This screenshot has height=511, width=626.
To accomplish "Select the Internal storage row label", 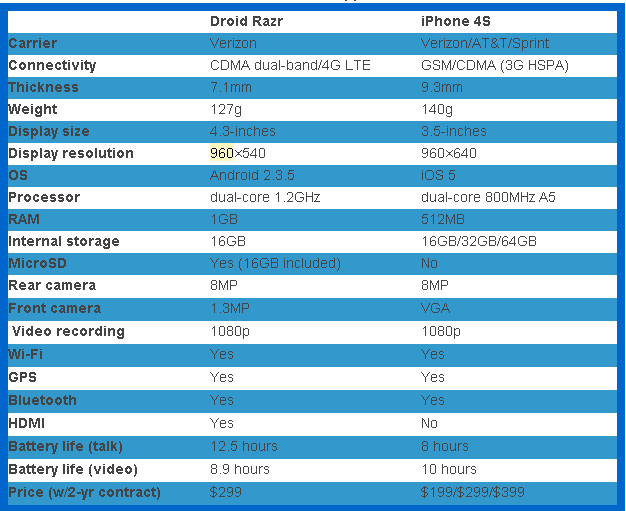I will pyautogui.click(x=64, y=242).
